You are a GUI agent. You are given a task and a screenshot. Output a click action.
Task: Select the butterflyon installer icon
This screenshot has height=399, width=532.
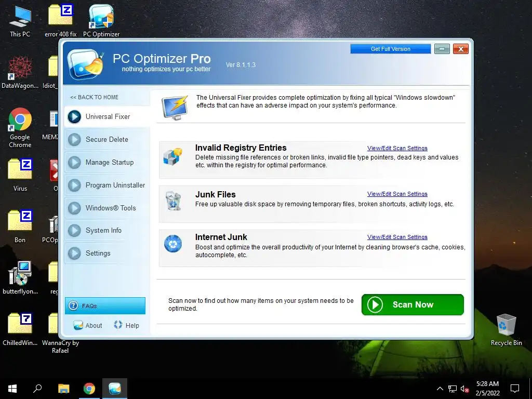(x=20, y=278)
